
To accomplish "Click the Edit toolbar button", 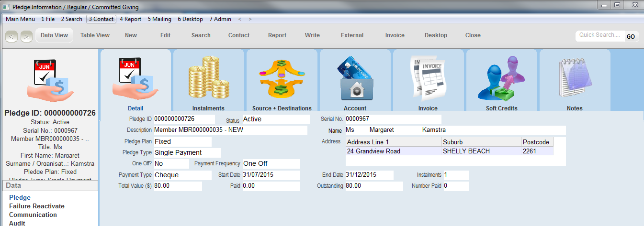I will point(165,35).
